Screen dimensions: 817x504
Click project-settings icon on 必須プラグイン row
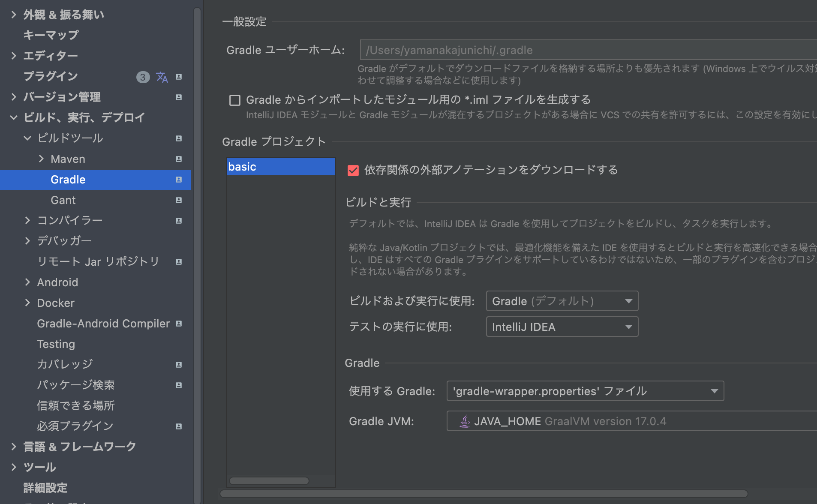(x=179, y=426)
